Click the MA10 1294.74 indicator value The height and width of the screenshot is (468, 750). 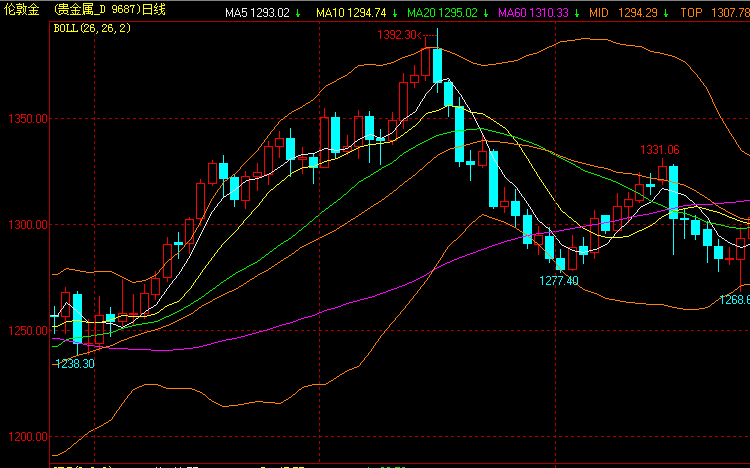pos(351,13)
